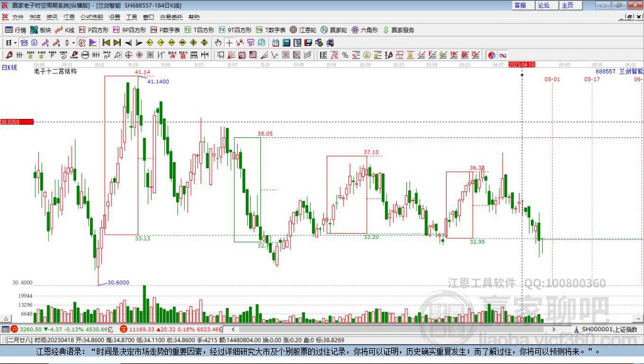Image resolution: width=644 pixels, height=364 pixels.
Task: Click the yin-yang taiji icon
Action: pos(492,55)
